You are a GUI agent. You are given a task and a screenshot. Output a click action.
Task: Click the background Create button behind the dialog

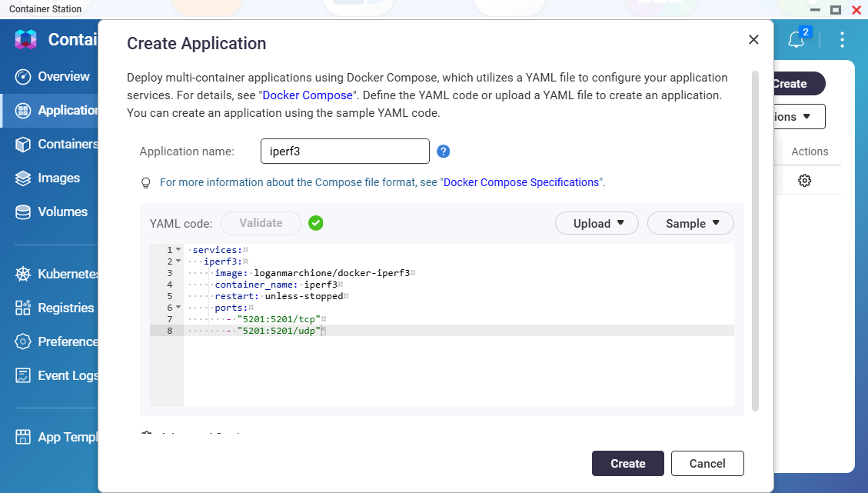799,84
